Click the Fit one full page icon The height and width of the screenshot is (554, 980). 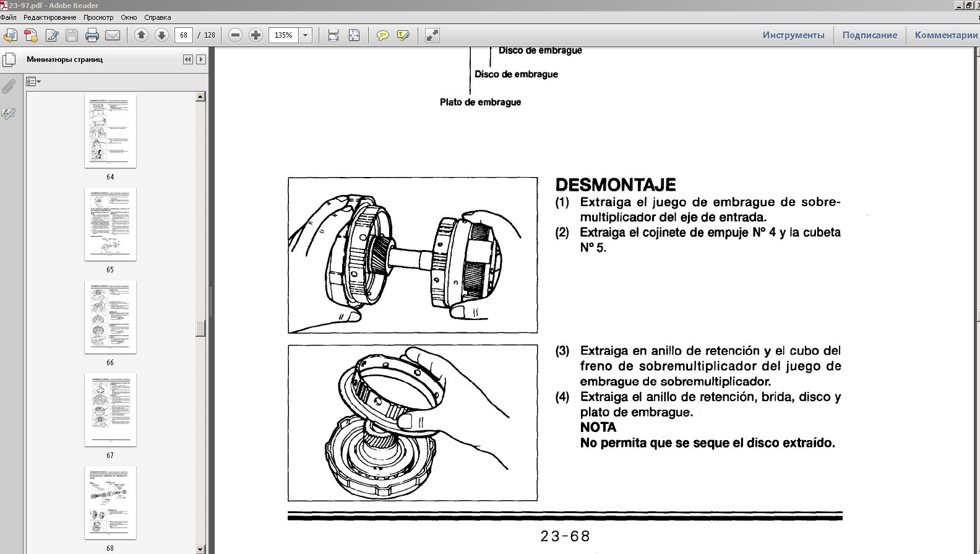point(354,35)
